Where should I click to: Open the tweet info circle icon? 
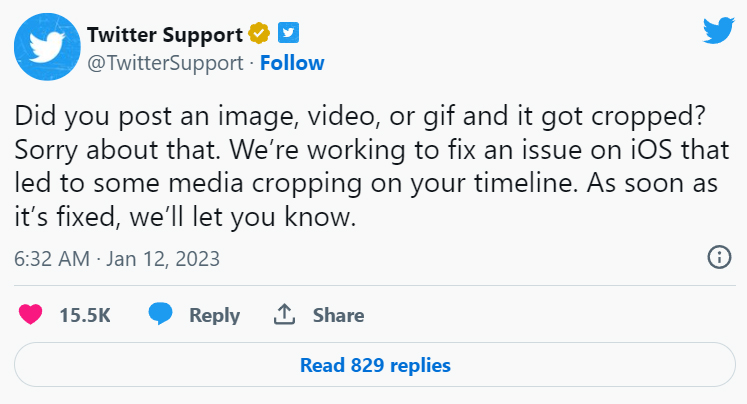point(719,257)
